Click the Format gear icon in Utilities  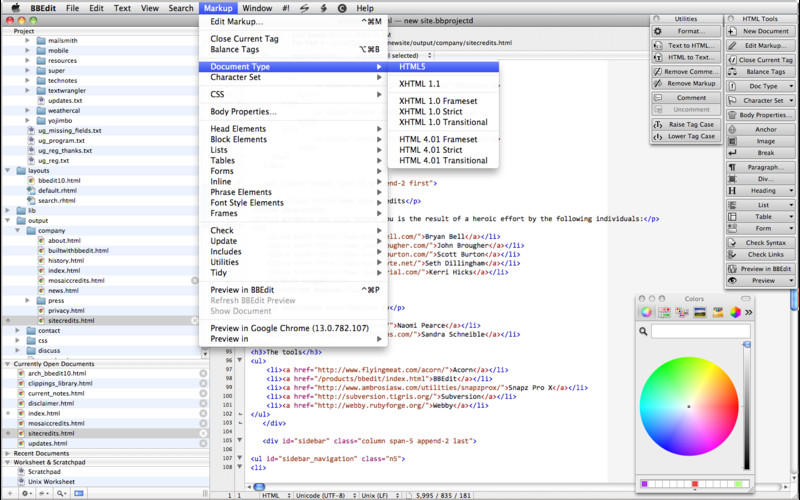pos(658,31)
